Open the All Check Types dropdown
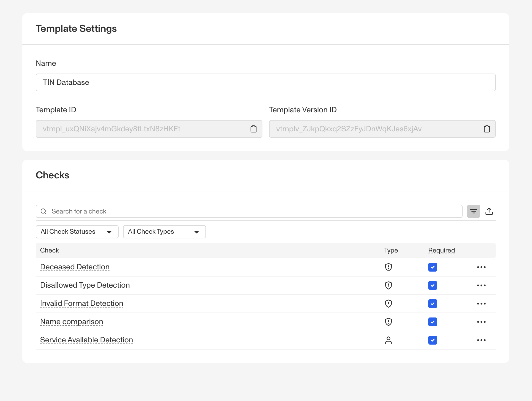The width and height of the screenshot is (532, 401). coord(164,232)
